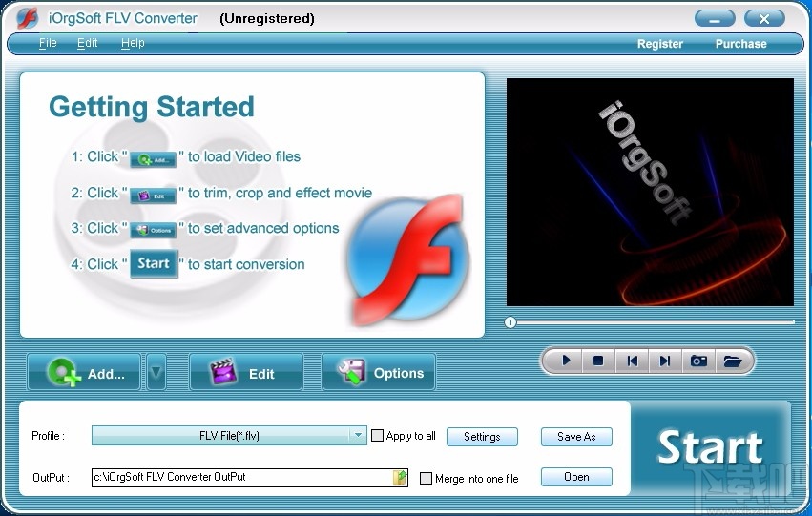Jump to the previous frame button
812x516 pixels.
632,361
